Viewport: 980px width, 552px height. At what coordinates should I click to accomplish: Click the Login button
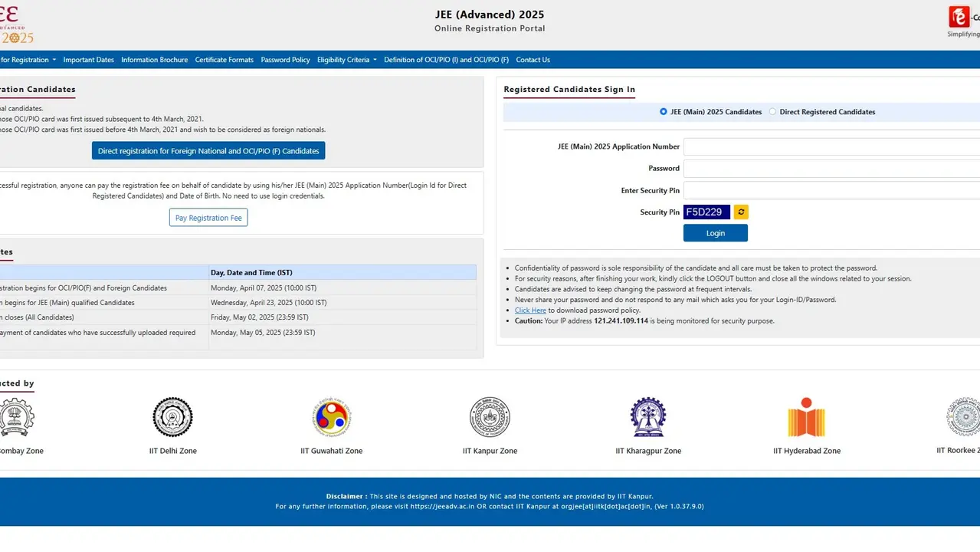(x=714, y=232)
